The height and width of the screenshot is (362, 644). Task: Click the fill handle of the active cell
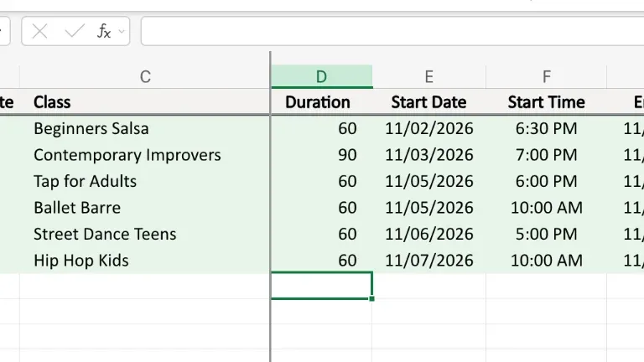click(x=371, y=299)
